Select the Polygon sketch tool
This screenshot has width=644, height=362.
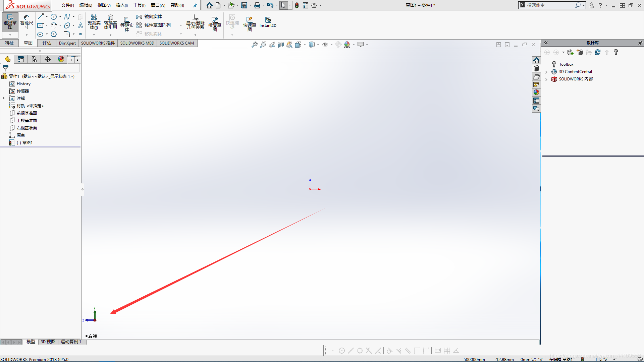click(54, 34)
